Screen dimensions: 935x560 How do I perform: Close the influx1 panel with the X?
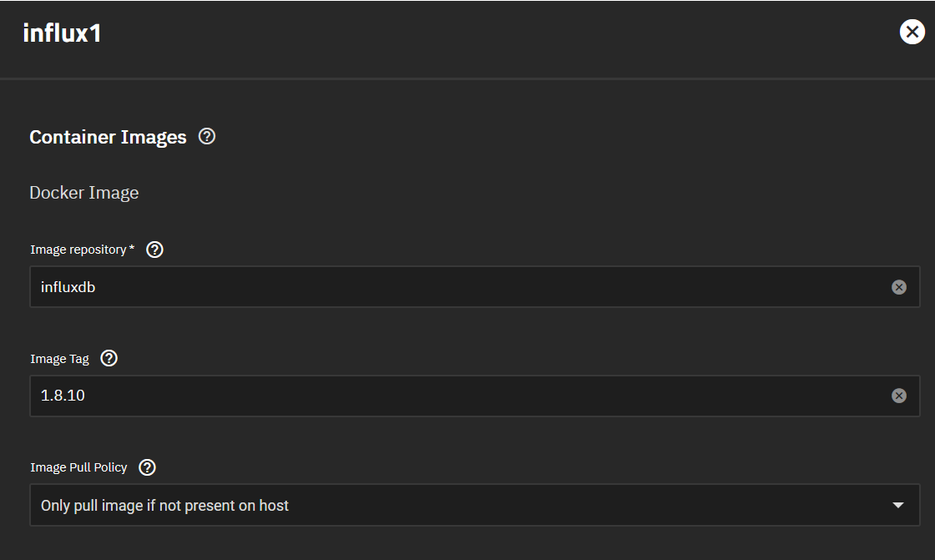click(x=912, y=33)
